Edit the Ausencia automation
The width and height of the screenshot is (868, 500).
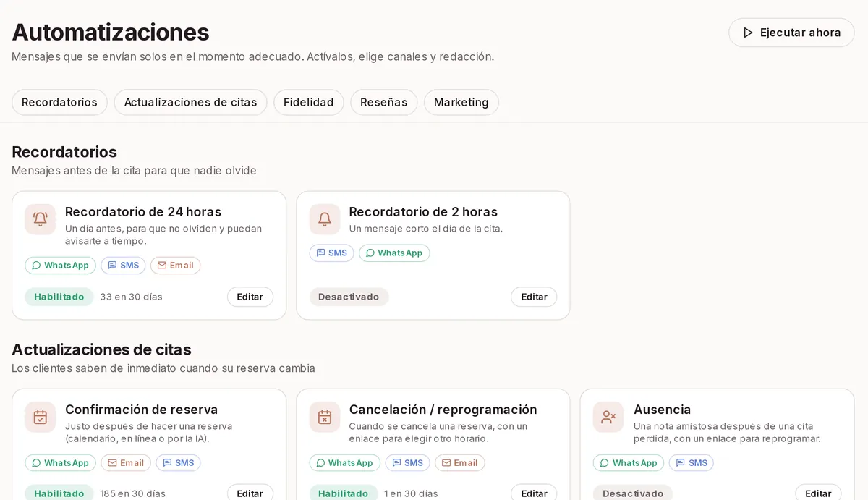(818, 493)
